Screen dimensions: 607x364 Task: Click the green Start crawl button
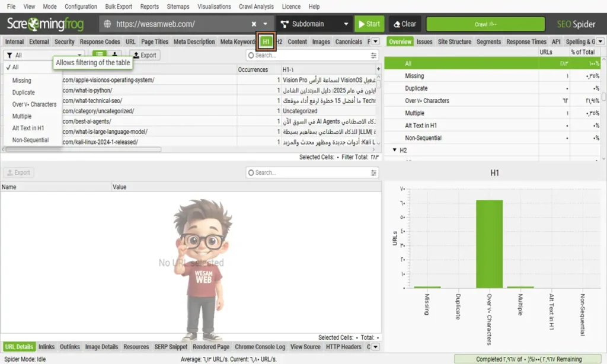pyautogui.click(x=368, y=24)
